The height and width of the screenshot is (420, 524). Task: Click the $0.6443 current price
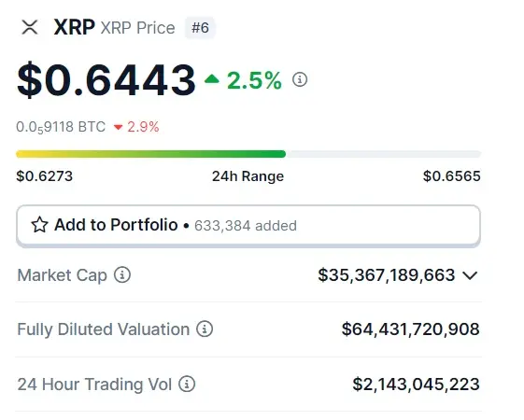106,80
